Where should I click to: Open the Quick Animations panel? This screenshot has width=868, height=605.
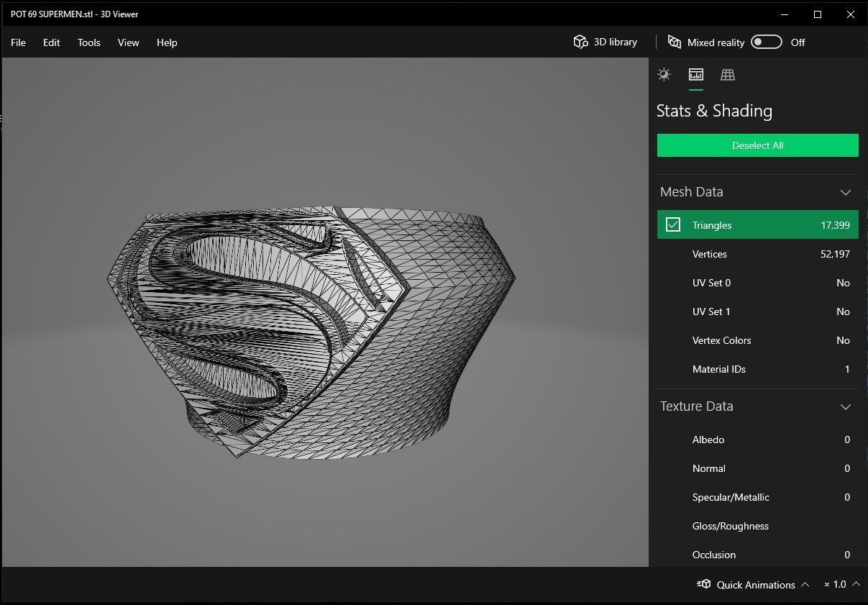coord(754,584)
